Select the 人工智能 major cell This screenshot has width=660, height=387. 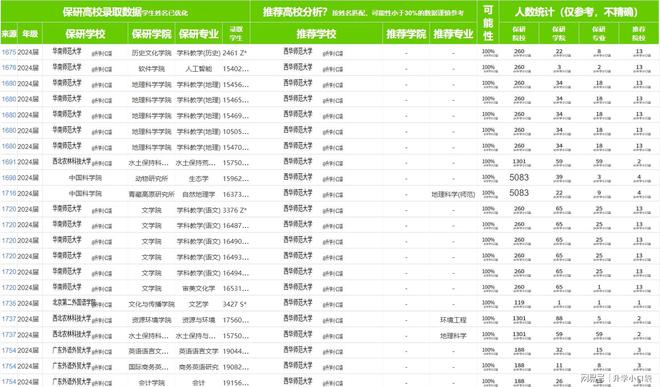(199, 69)
